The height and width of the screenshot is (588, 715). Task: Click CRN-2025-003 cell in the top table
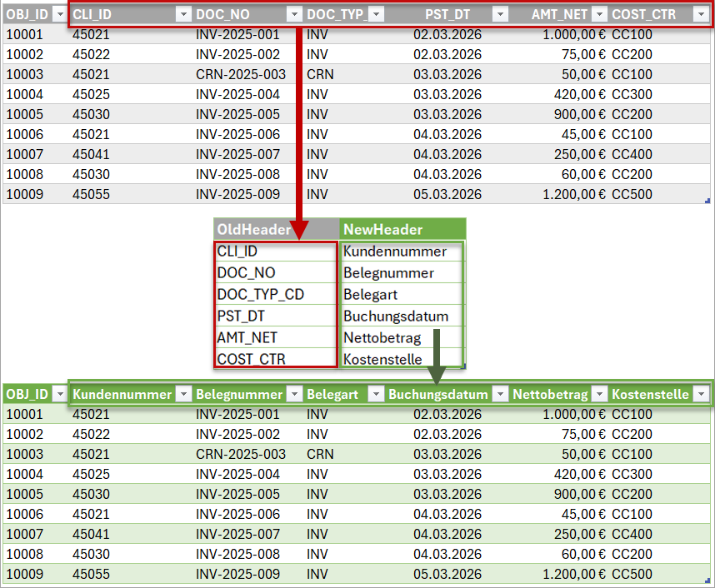pyautogui.click(x=241, y=74)
